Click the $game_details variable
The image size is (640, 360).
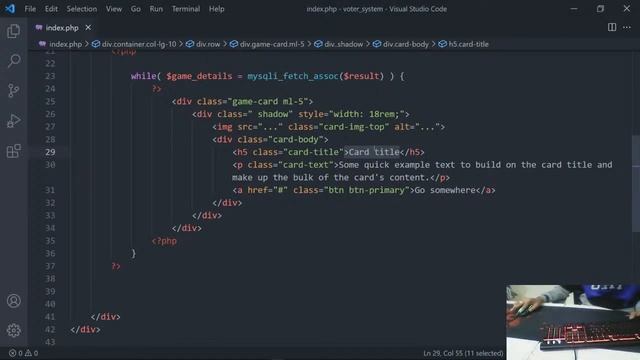[x=199, y=76]
